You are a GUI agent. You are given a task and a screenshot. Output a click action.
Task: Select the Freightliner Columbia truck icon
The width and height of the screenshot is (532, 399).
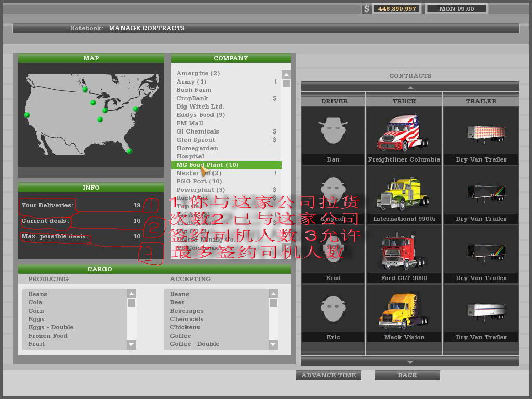click(x=404, y=133)
